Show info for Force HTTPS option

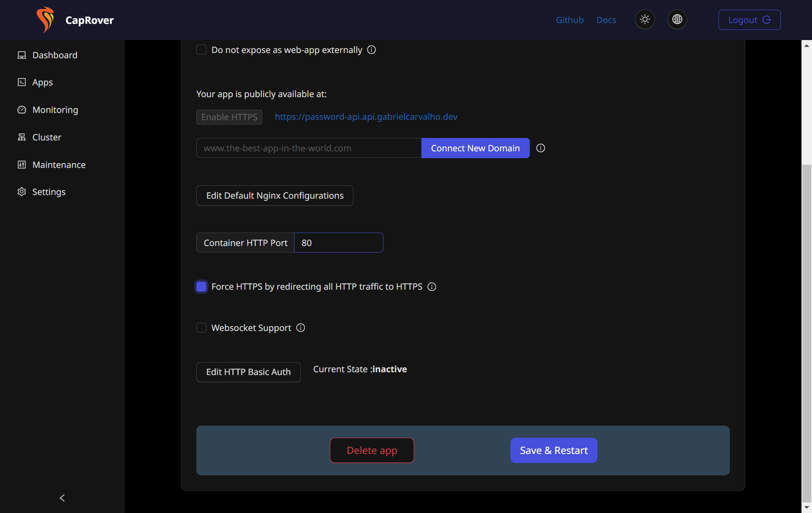[432, 287]
